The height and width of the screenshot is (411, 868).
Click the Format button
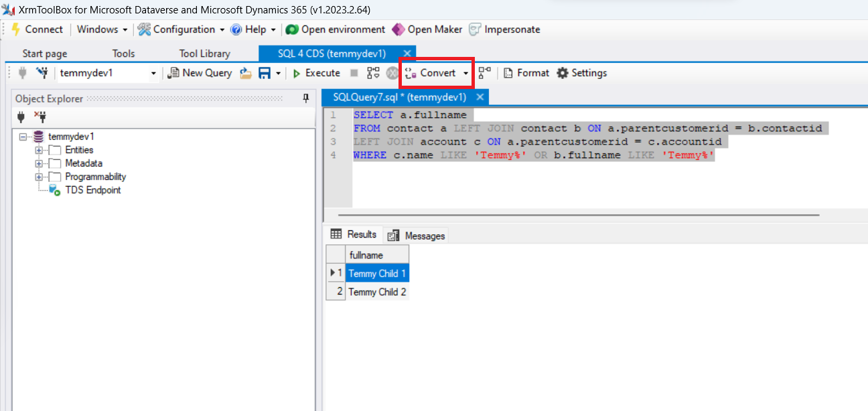click(x=526, y=73)
